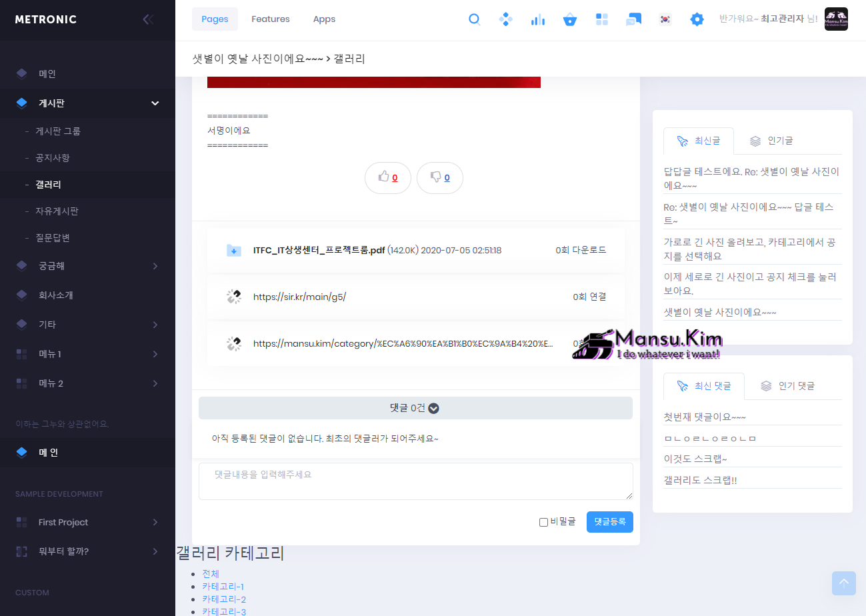Click the First Project sidebar icon
The width and height of the screenshot is (866, 616).
tap(22, 522)
